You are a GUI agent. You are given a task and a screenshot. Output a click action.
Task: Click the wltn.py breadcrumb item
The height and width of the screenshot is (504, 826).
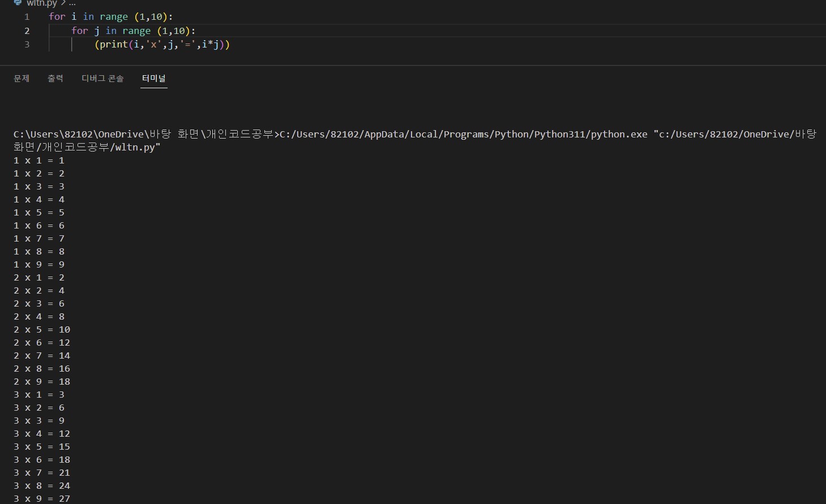(x=42, y=3)
